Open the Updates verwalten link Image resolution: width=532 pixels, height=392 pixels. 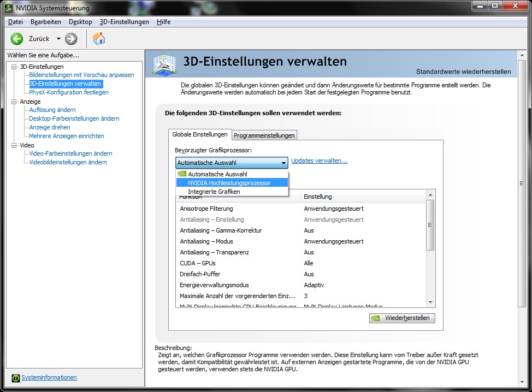pyautogui.click(x=320, y=161)
